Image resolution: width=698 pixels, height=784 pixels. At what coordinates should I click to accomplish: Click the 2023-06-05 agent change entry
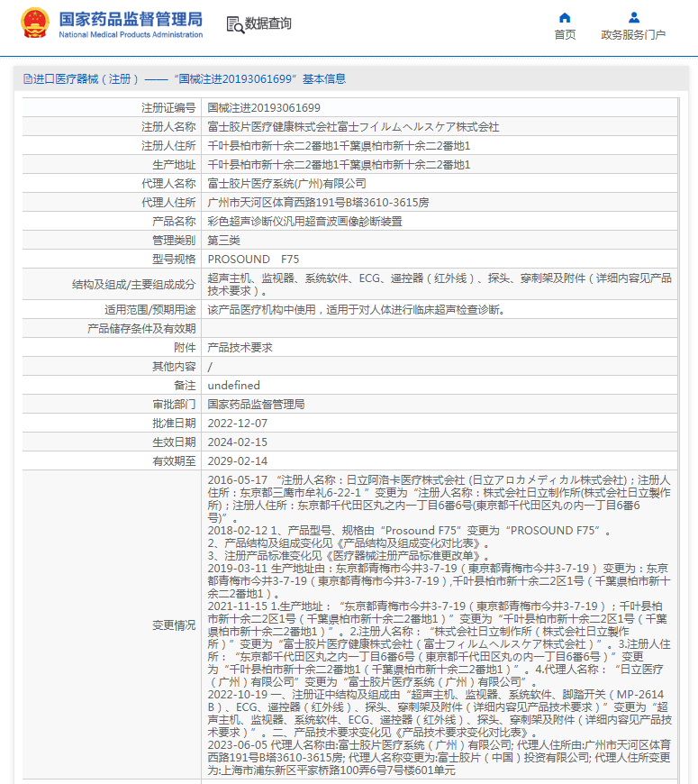439,758
